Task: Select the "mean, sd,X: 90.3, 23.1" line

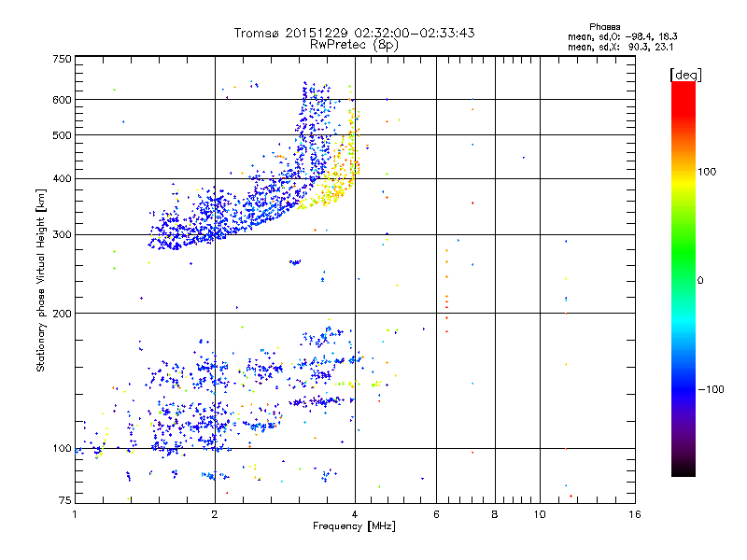Action: [620, 48]
